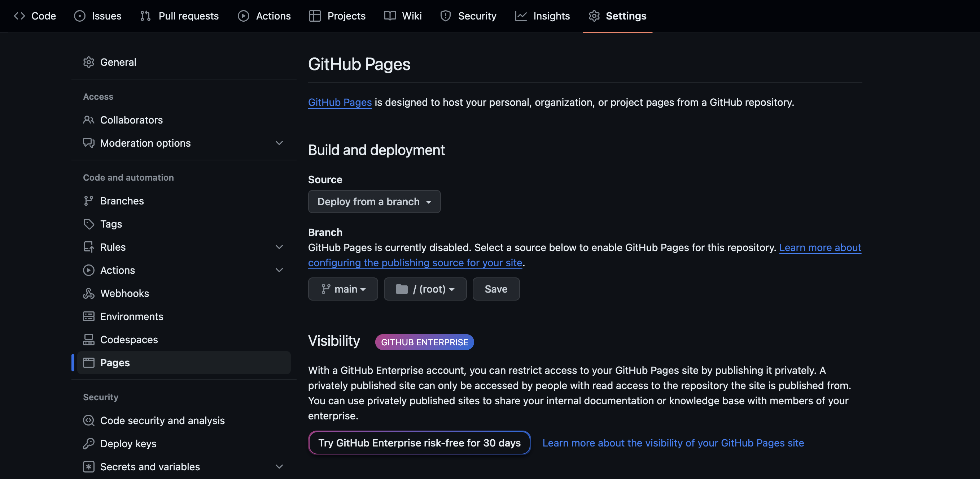Screen dimensions: 980x479
Task: Open the main branch selector dropdown
Action: [x=343, y=289]
